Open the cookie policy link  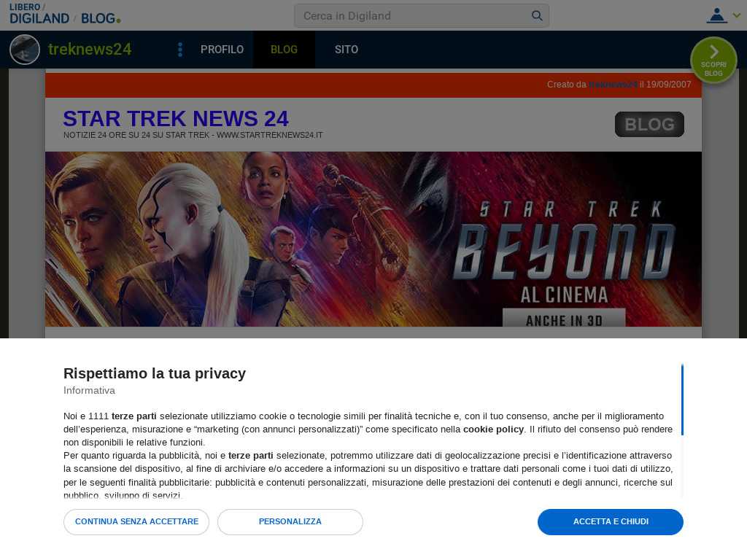pyautogui.click(x=493, y=429)
